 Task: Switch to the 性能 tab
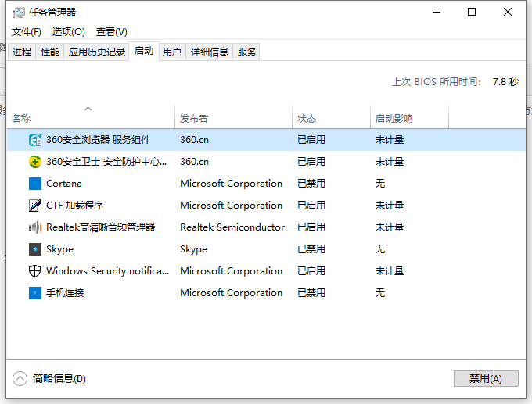pos(50,52)
